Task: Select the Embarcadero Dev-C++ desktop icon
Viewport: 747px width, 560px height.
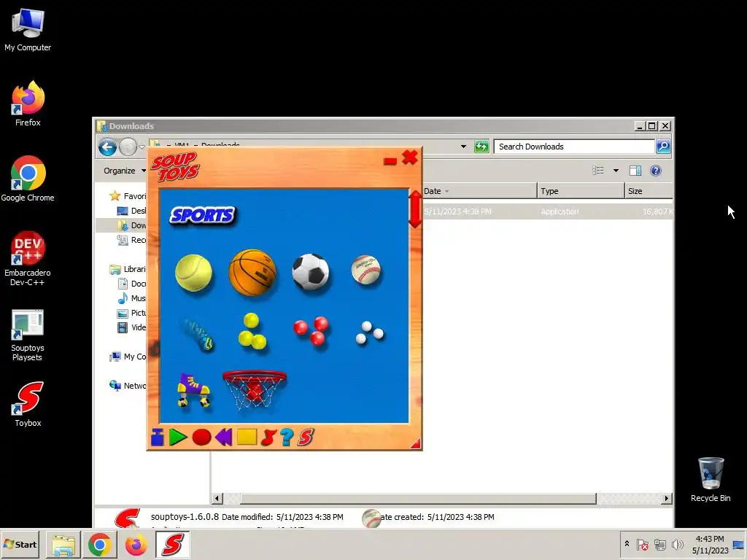Action: (28, 259)
